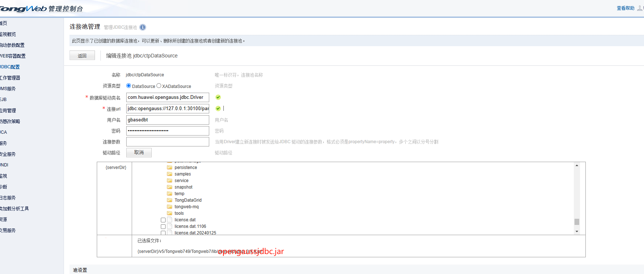Click the TongWeb 管理控制台 logo
The image size is (644, 274).
coord(41,8)
